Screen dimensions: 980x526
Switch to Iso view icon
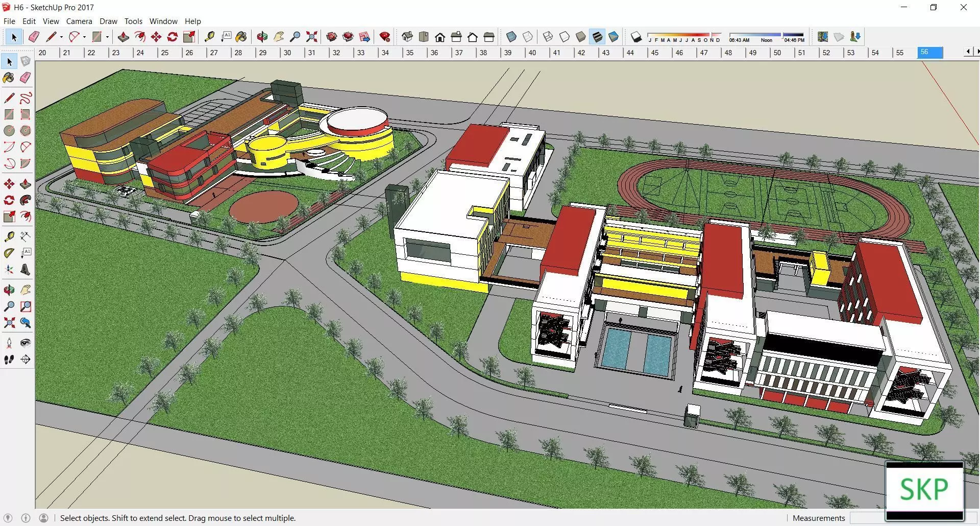407,37
